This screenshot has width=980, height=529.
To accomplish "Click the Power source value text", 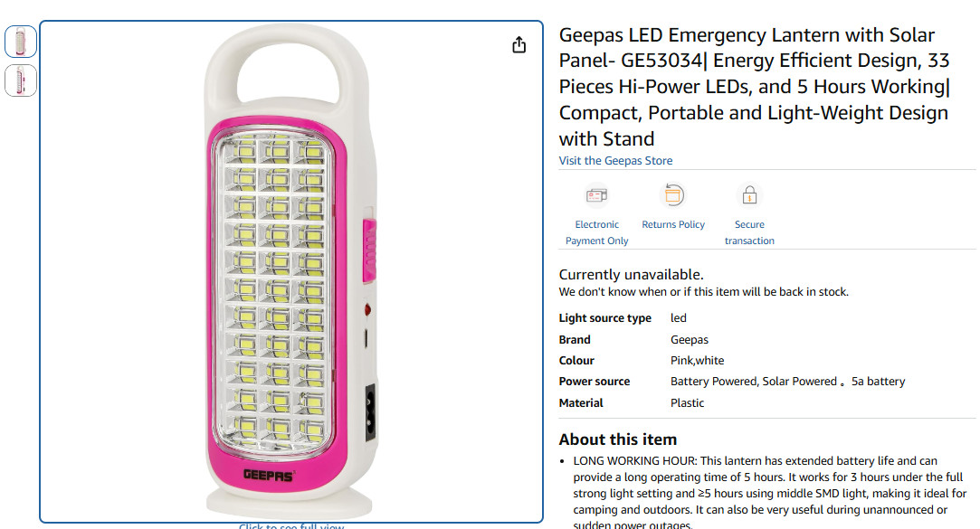I will click(787, 382).
